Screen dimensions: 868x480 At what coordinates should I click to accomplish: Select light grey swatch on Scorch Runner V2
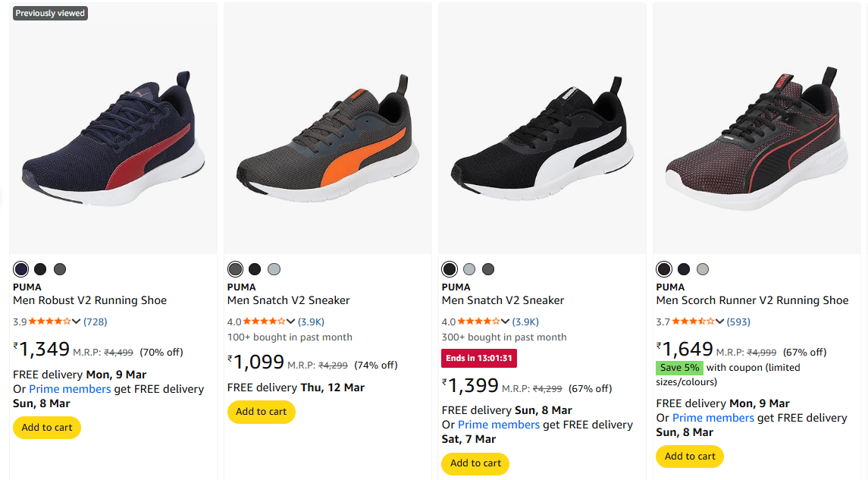tap(703, 269)
